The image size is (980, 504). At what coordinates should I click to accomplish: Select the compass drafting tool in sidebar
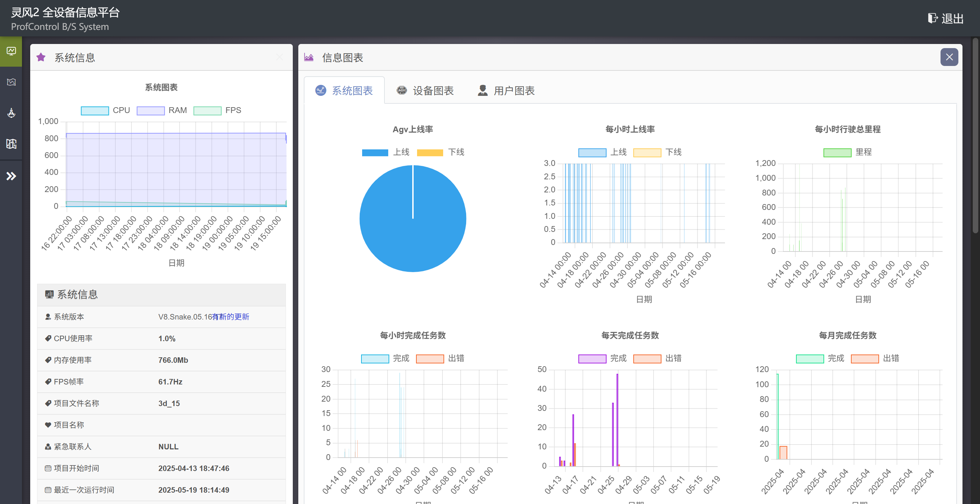[11, 113]
